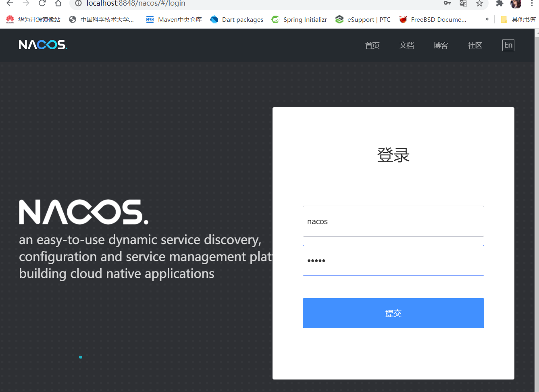Submit login with 提交 button

[393, 313]
